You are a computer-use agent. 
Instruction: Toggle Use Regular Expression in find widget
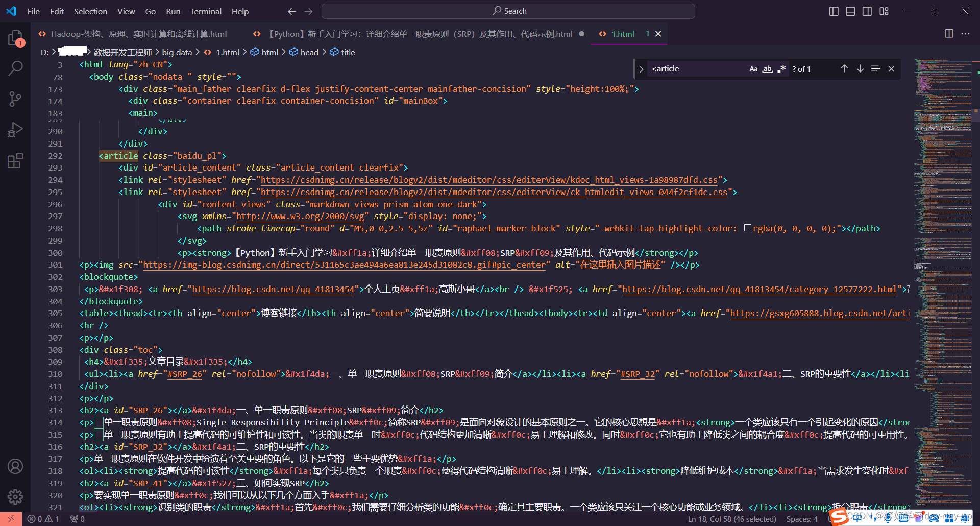[781, 69]
